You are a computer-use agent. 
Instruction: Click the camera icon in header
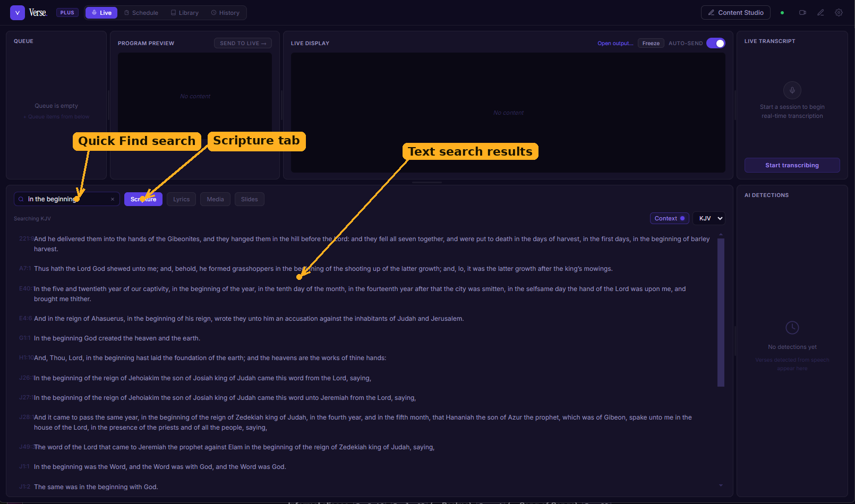click(x=802, y=13)
